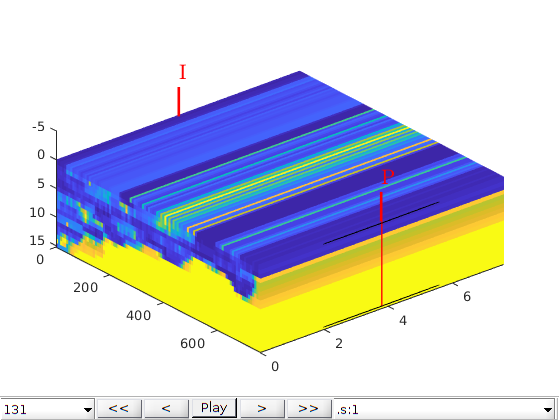Viewport: 560px width, 420px height.
Task: Click horizontal axis tick label 2
Action: click(x=339, y=344)
